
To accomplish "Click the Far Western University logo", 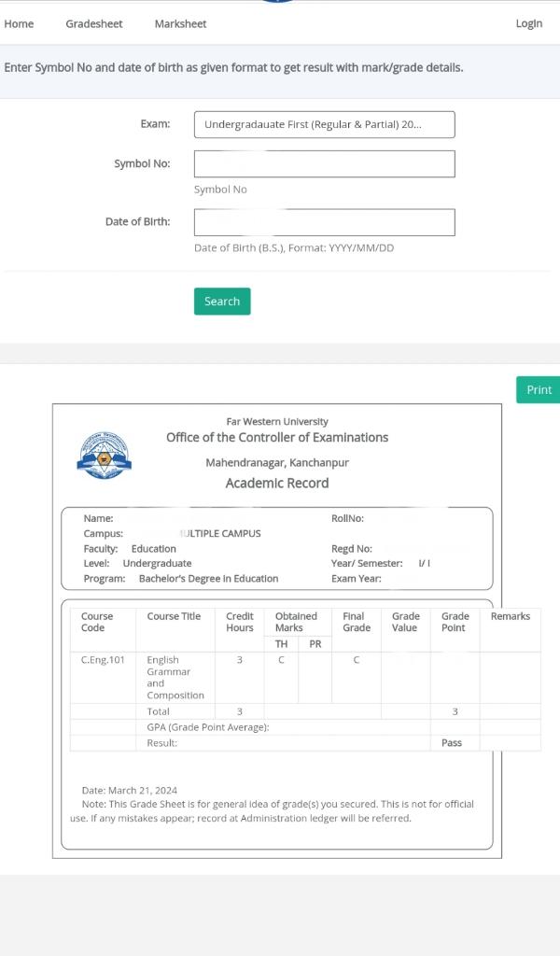I will 105,455.
